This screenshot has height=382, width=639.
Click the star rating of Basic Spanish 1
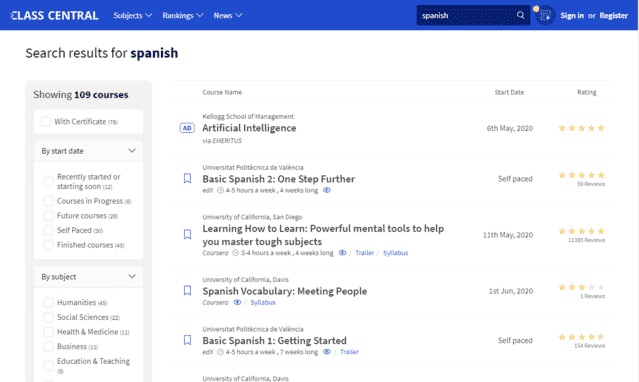(582, 337)
